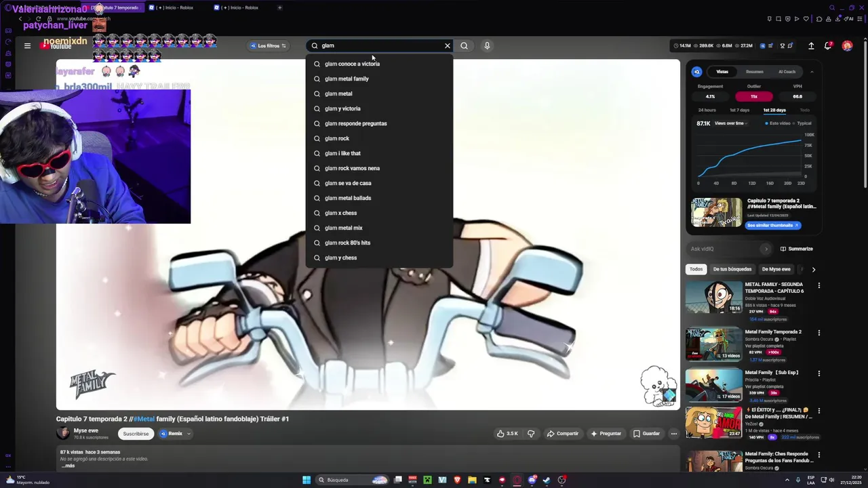The image size is (868, 488).
Task: Open the account avatar menu
Action: [847, 46]
